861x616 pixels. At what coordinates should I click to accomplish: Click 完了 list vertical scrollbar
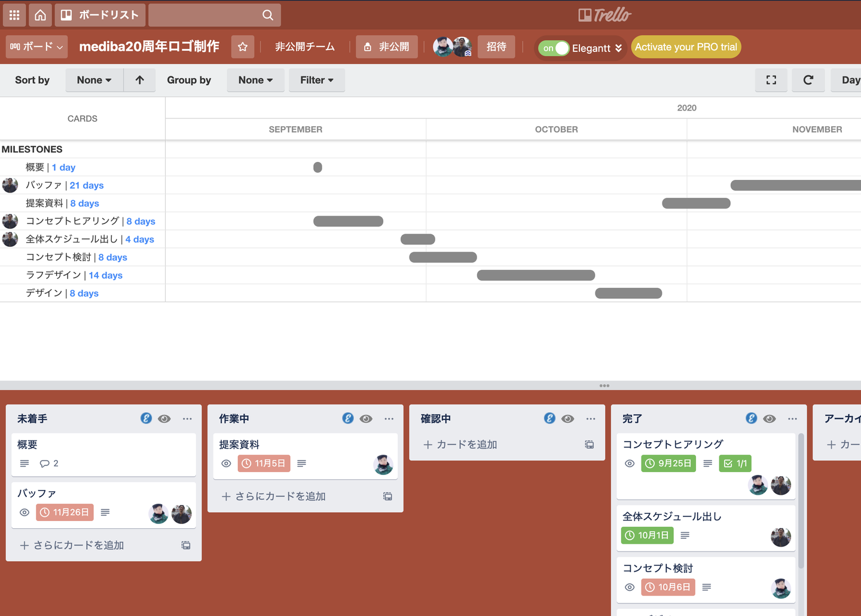click(x=801, y=502)
